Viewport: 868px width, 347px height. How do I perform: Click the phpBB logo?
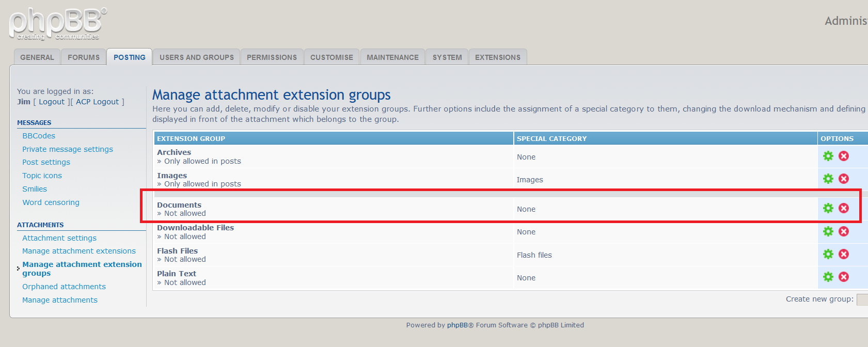click(57, 24)
